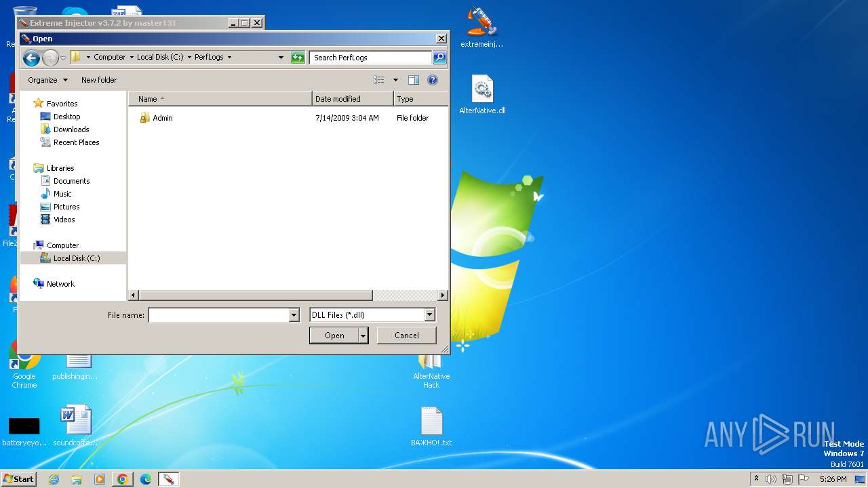Sort by the Type column header

[420, 99]
